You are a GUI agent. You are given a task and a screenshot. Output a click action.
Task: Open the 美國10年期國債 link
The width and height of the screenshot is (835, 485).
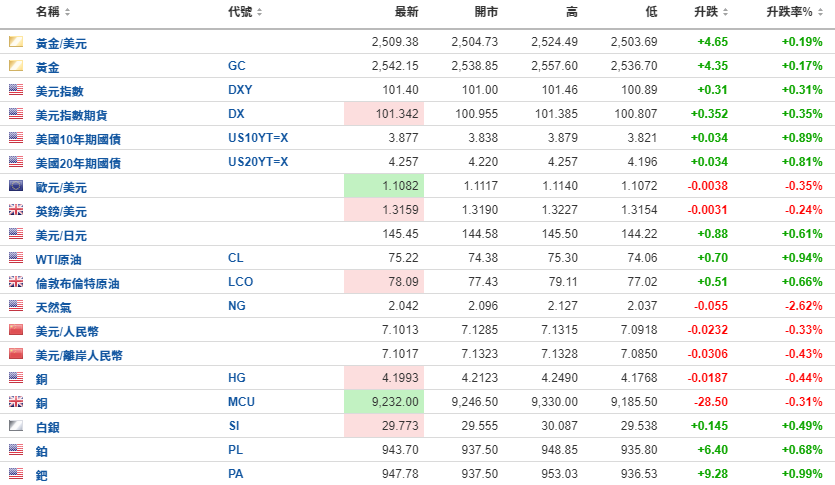pyautogui.click(x=77, y=139)
